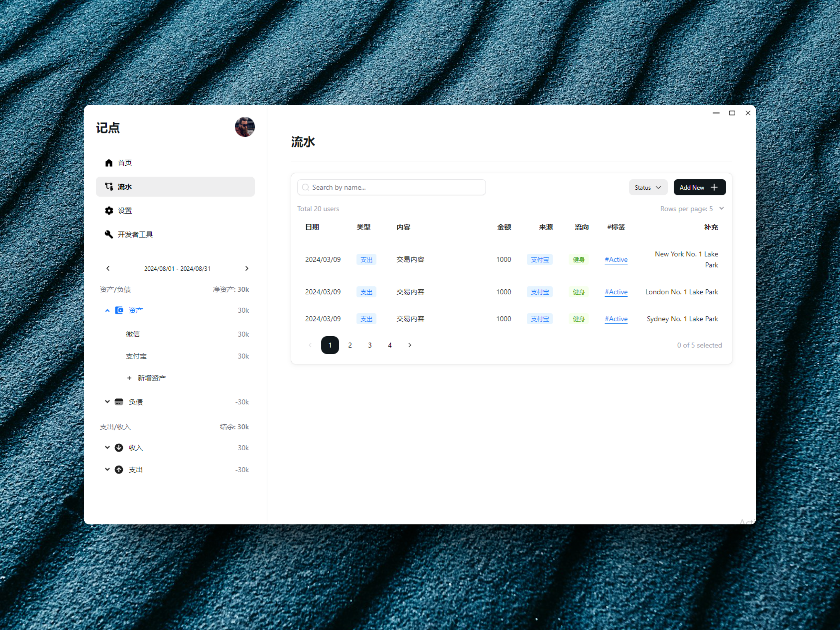
Task: Open the user avatar profile picture
Action: pyautogui.click(x=244, y=127)
